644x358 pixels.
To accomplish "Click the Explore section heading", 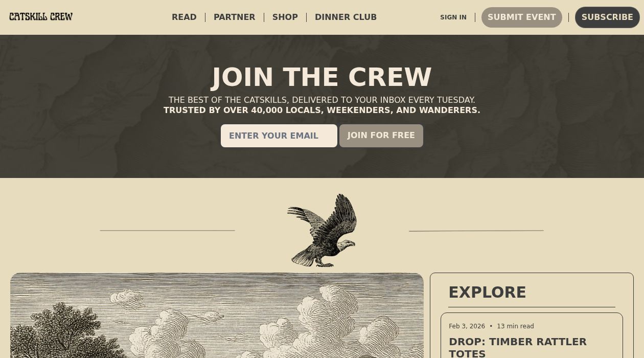I will tap(487, 292).
